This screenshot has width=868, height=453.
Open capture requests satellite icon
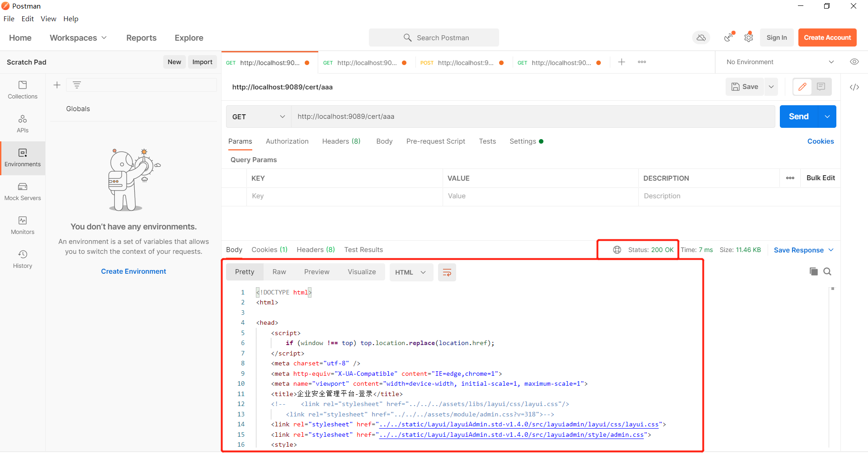729,37
